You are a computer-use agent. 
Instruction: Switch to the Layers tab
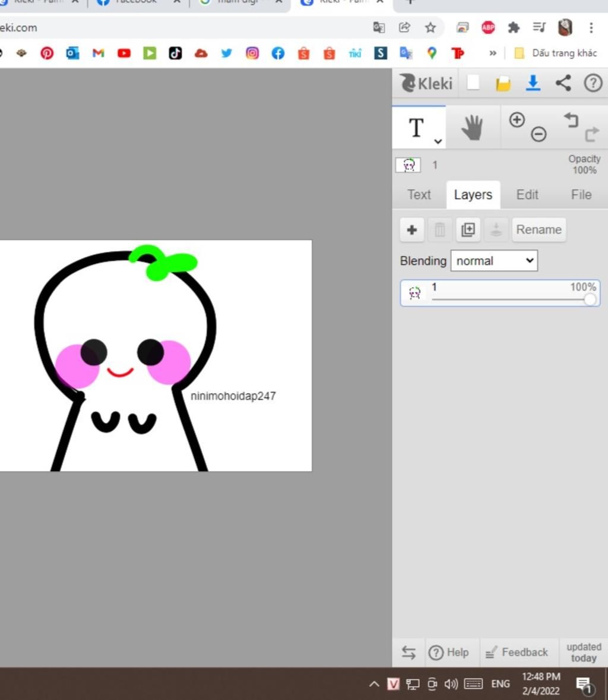point(473,195)
